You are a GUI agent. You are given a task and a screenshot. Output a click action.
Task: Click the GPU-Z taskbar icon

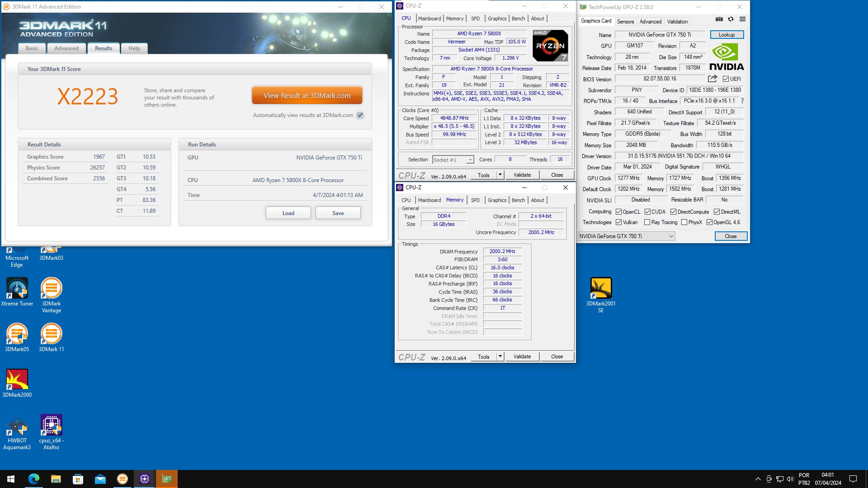(167, 479)
